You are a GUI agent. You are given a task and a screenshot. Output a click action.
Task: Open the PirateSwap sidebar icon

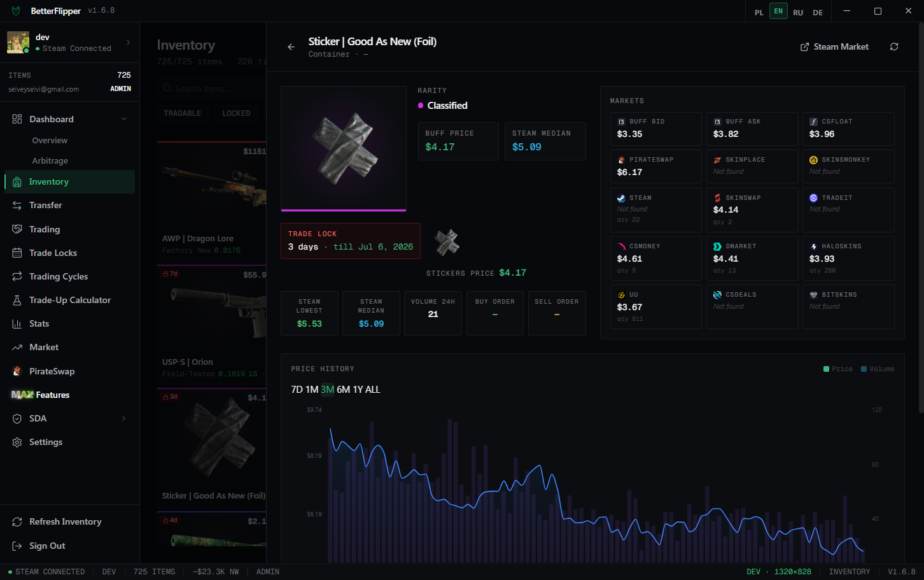tap(17, 371)
